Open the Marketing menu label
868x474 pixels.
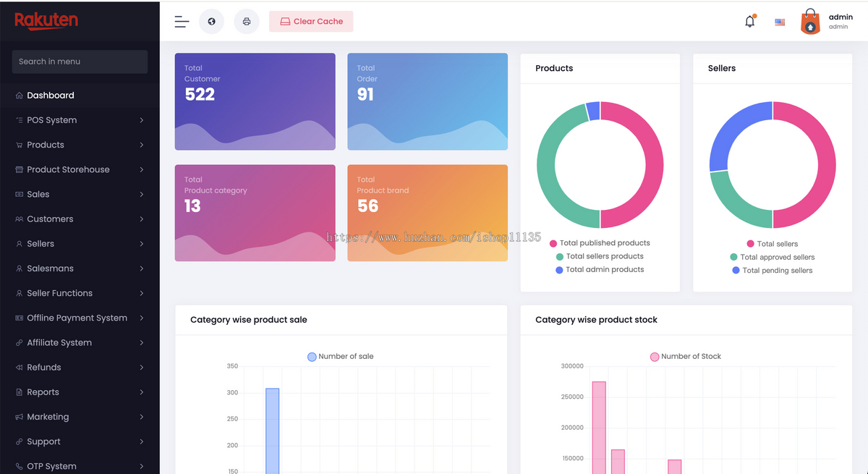(48, 417)
